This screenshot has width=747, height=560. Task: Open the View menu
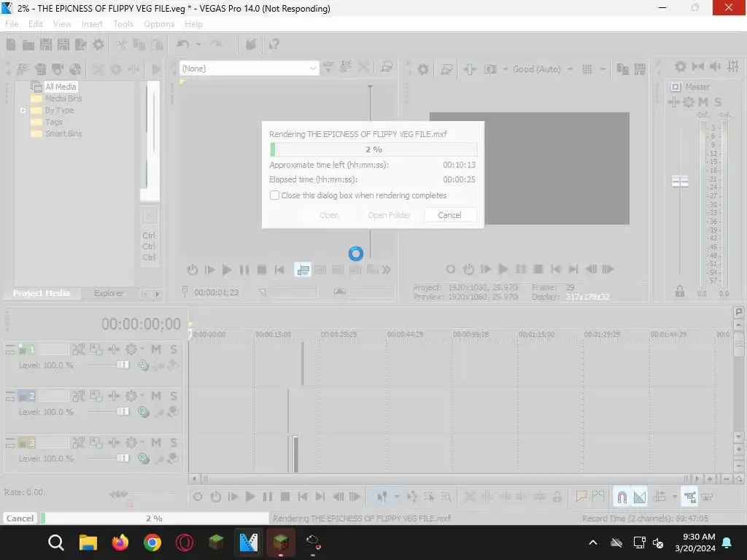(x=62, y=24)
